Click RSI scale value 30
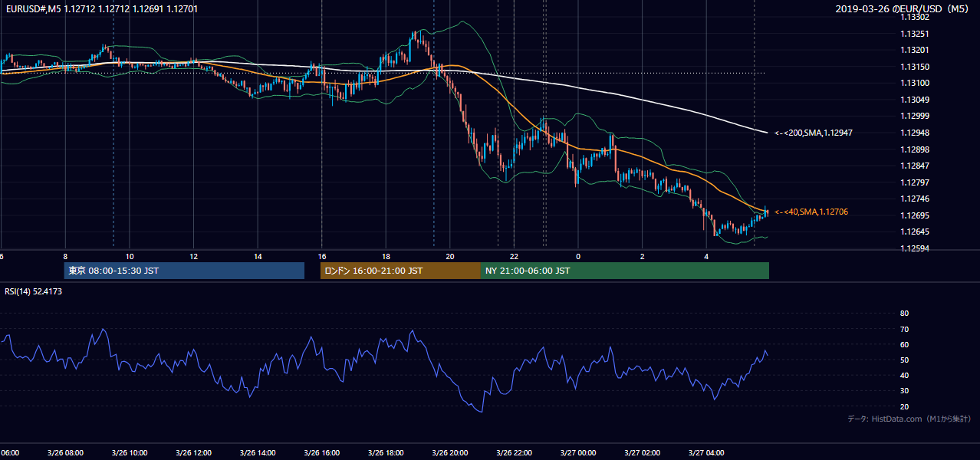This screenshot has height=460, width=980. tap(904, 391)
